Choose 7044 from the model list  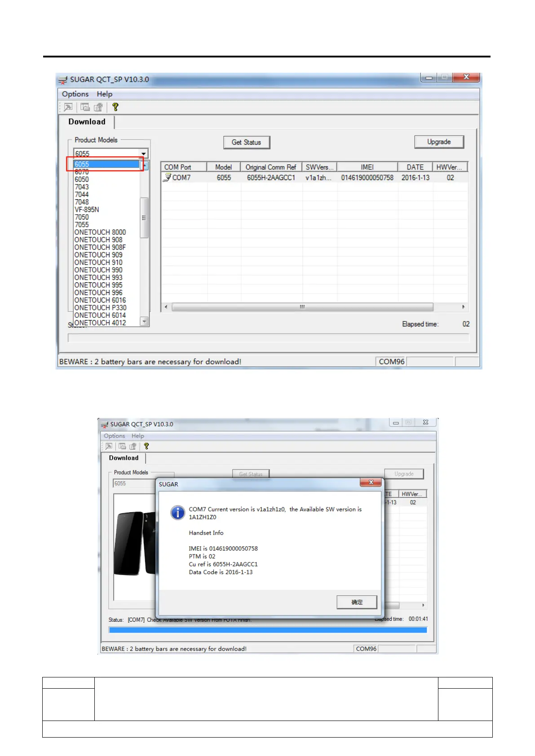[82, 194]
